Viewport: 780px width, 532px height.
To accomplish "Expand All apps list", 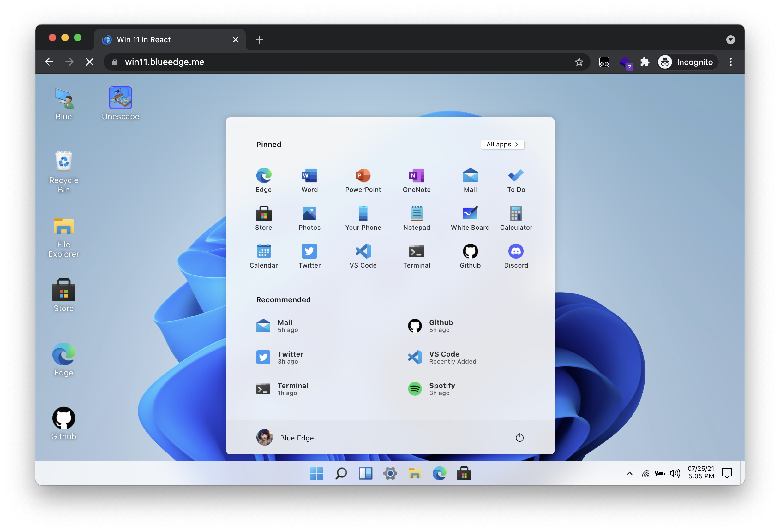I will point(502,145).
